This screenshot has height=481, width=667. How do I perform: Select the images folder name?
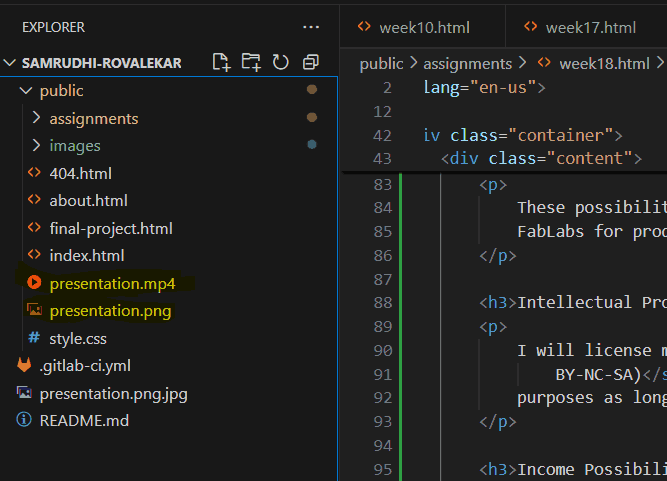click(x=75, y=146)
